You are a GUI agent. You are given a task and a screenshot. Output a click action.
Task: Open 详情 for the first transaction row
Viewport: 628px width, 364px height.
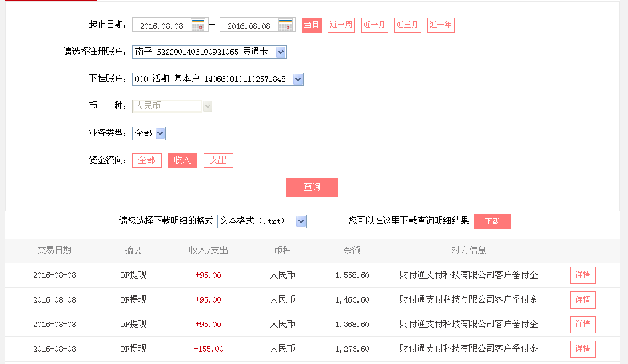click(x=582, y=275)
